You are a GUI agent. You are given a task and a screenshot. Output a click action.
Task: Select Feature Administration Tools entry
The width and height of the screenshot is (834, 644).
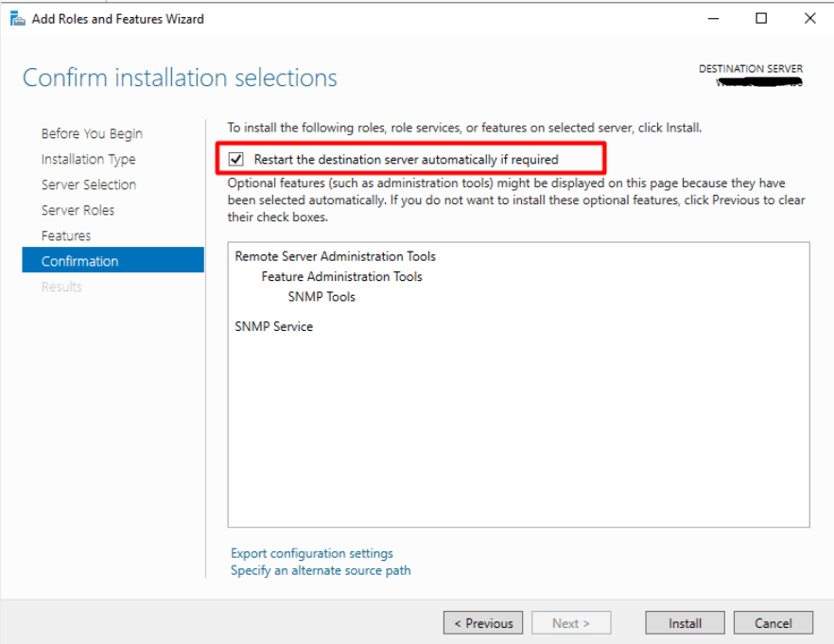click(x=341, y=276)
